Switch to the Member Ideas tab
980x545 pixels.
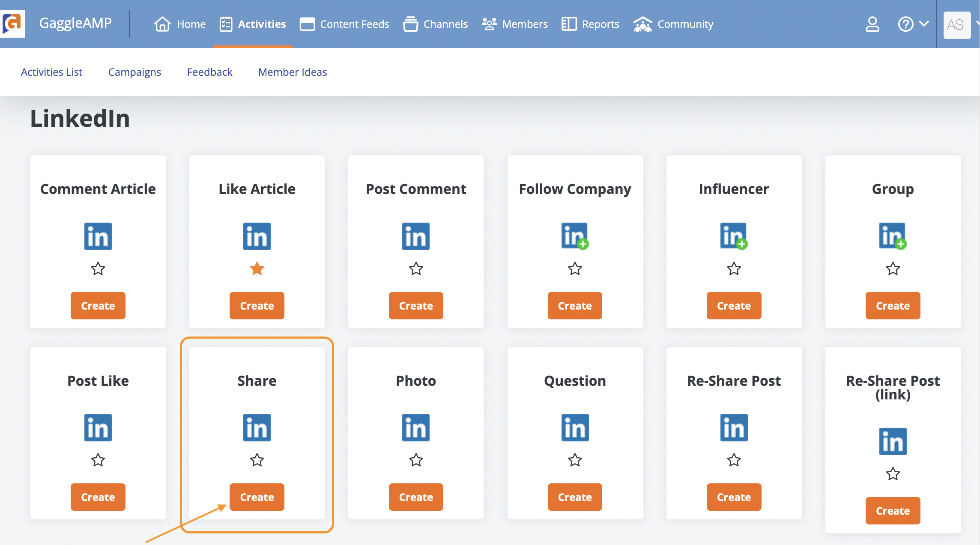[x=293, y=72]
